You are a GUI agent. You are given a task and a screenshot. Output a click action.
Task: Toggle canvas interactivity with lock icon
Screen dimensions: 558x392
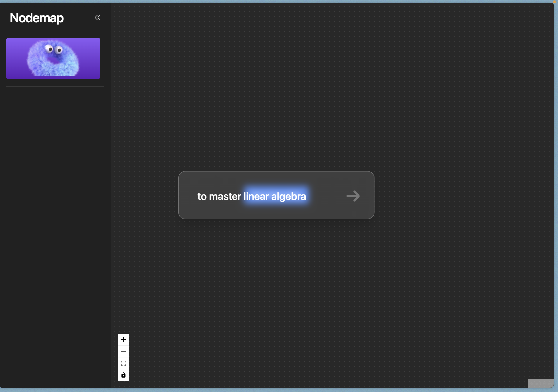124,375
